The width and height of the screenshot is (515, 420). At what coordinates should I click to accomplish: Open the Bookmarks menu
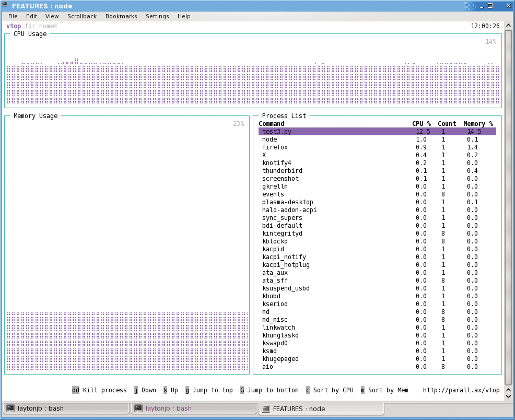coord(121,16)
